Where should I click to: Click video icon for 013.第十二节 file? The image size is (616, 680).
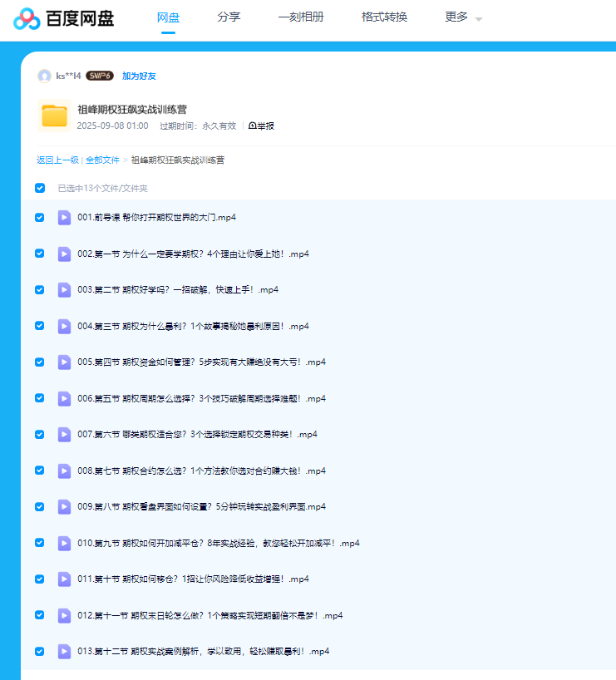click(x=64, y=652)
